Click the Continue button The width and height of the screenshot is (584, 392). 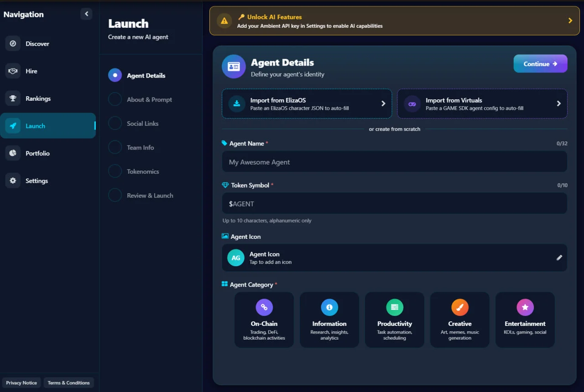coord(540,64)
